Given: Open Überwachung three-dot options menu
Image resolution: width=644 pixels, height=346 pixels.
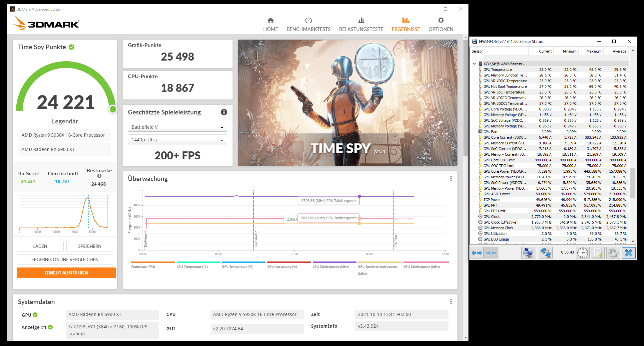Looking at the screenshot, I should pyautogui.click(x=451, y=179).
